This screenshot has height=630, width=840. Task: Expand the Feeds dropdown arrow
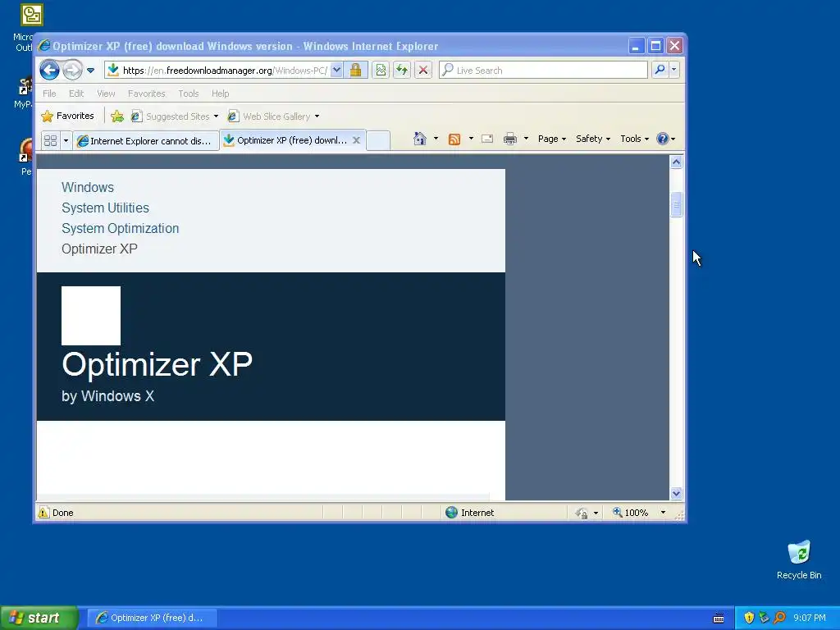471,139
